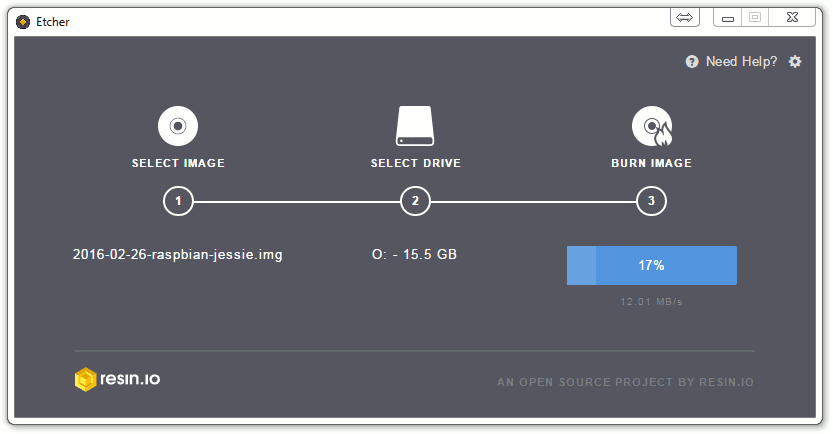The height and width of the screenshot is (434, 833).
Task: Click the O: - 15.5 GB drive label
Action: (414, 254)
